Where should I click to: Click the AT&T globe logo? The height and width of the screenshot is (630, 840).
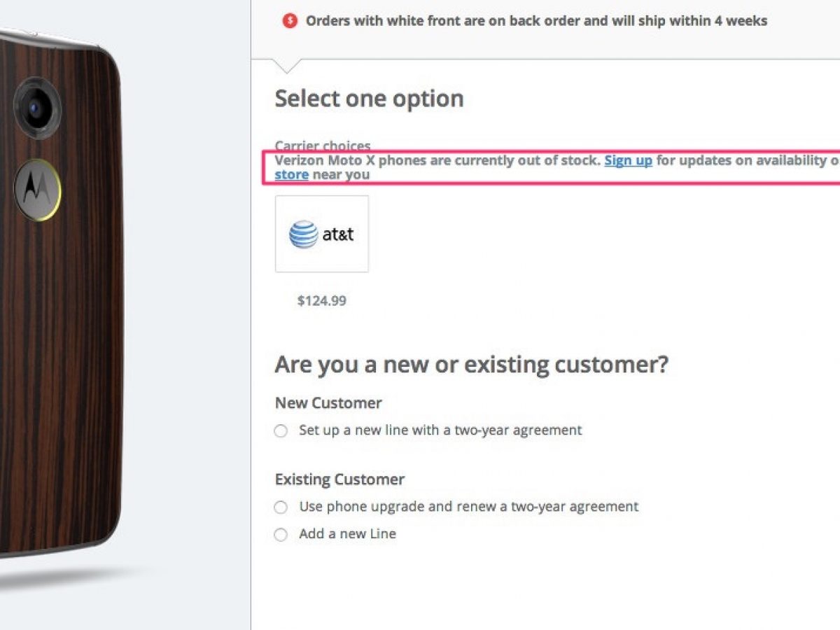tap(304, 234)
